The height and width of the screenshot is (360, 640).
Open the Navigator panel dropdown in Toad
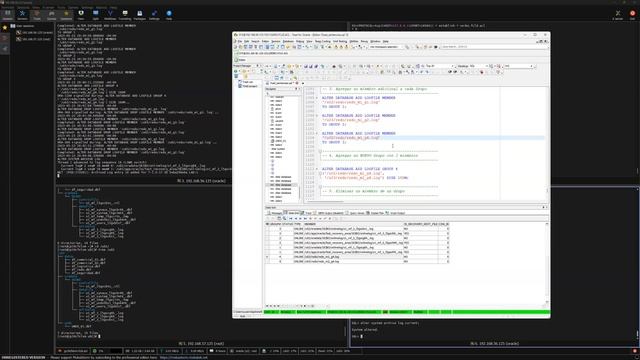coord(296,89)
